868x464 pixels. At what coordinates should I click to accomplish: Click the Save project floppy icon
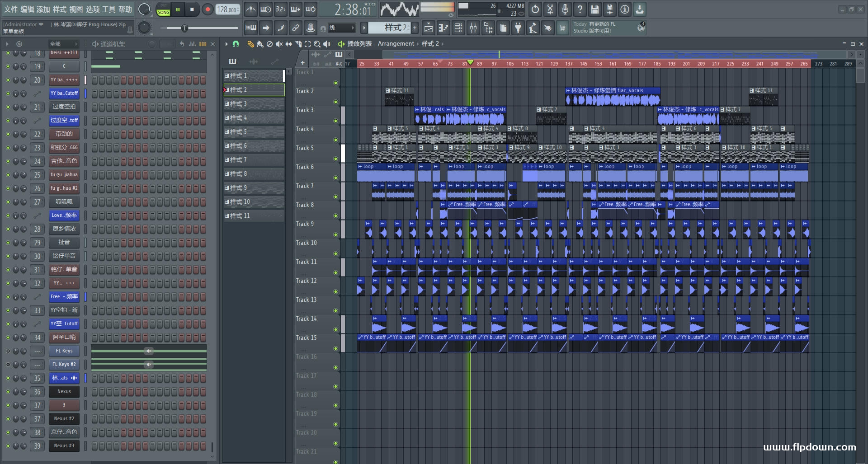(x=595, y=9)
